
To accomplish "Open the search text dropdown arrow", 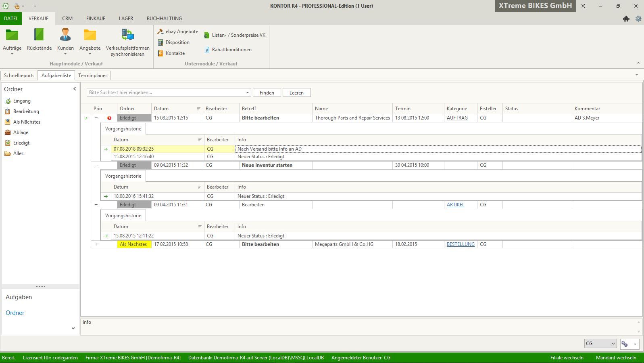I will tap(247, 93).
